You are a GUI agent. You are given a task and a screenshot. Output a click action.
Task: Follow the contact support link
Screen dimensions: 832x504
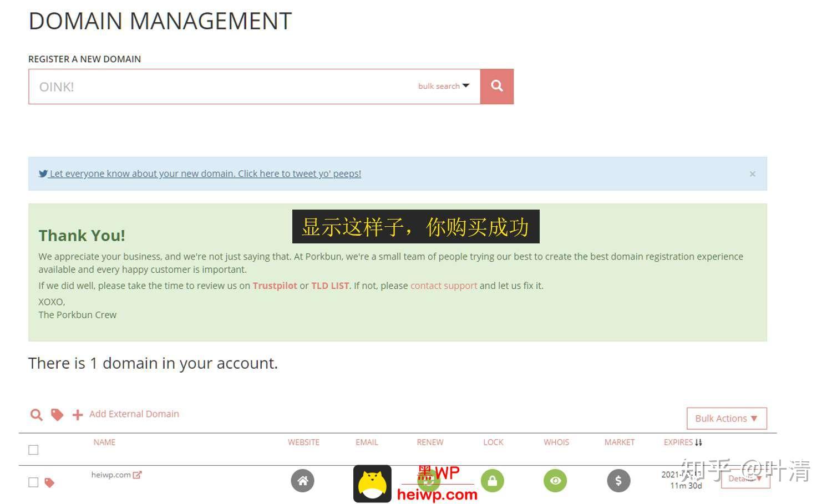point(444,286)
